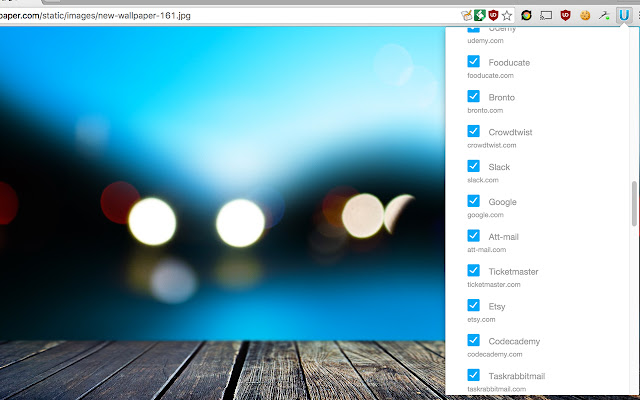The height and width of the screenshot is (400, 640).
Task: Toggle the Codecademy checkbox
Action: [473, 340]
